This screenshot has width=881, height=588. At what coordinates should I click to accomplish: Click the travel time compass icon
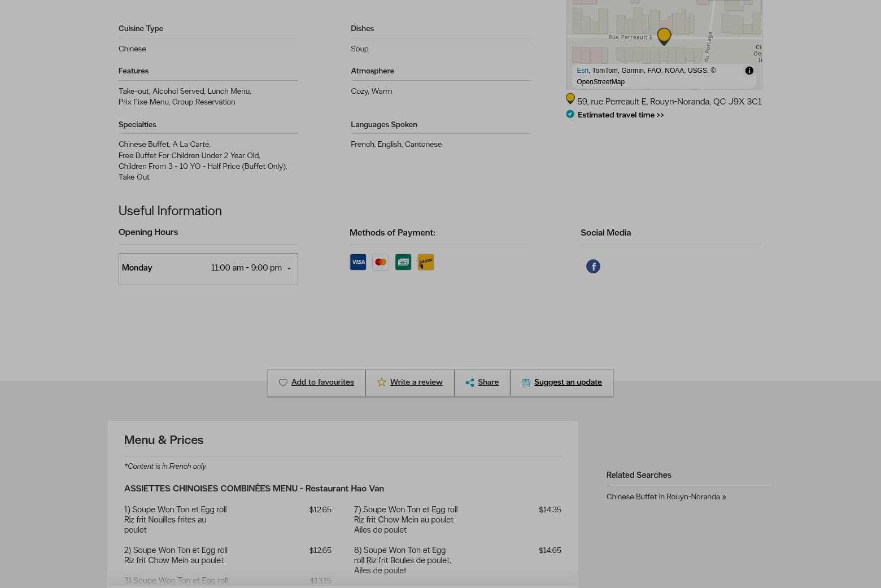coord(570,114)
